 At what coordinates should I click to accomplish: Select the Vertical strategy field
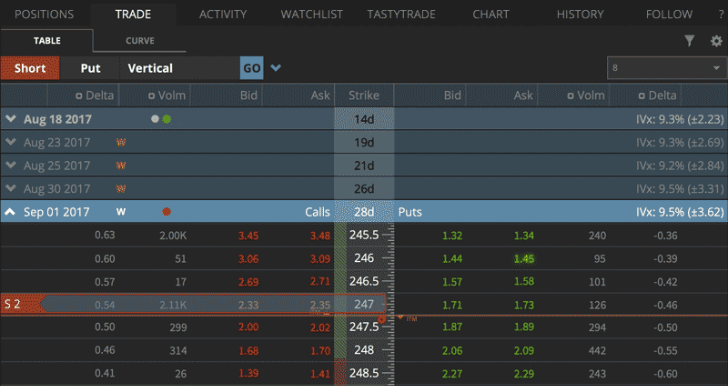[x=180, y=68]
